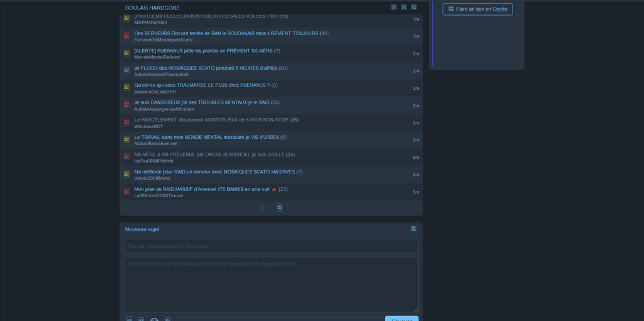Click the username IceTea1998Périmé
The image size is (644, 321).
153,161
